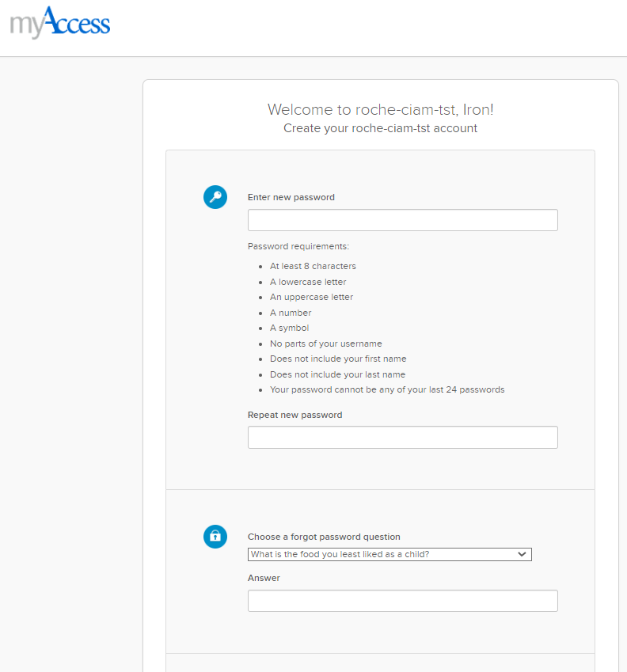Image resolution: width=627 pixels, height=672 pixels.
Task: Click the 'Create your roche-ciam-tst account' subtitle
Action: (380, 127)
